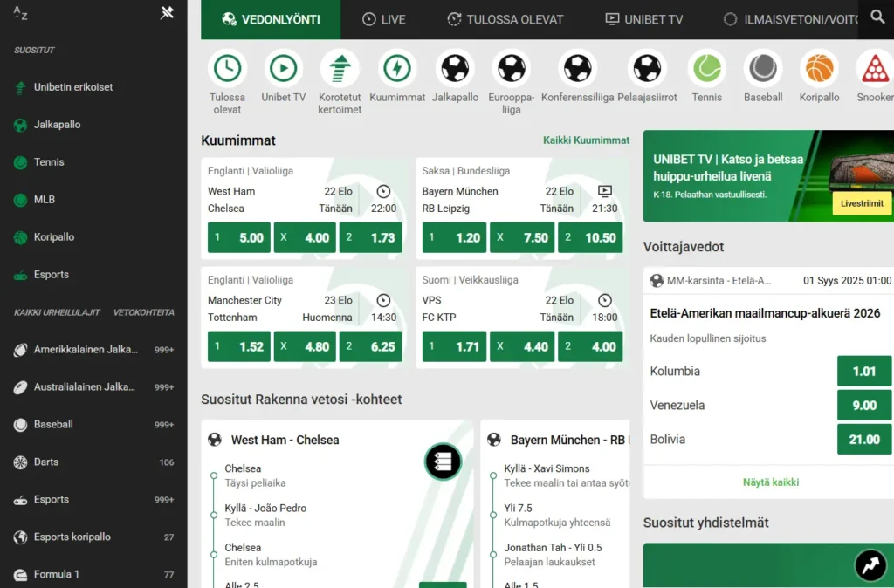Open the Rakenna vetosi bet builder icon

(443, 462)
